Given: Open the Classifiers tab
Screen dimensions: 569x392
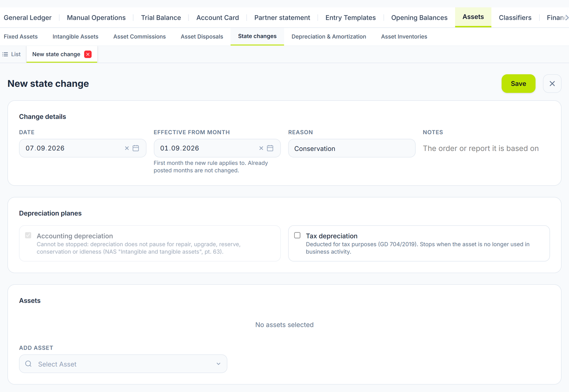Looking at the screenshot, I should click(515, 17).
